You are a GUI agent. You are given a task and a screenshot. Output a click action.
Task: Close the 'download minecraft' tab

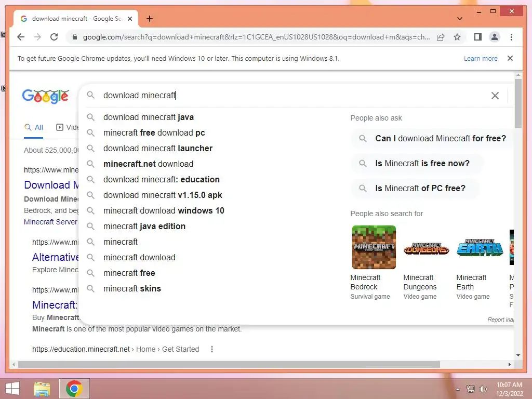129,19
